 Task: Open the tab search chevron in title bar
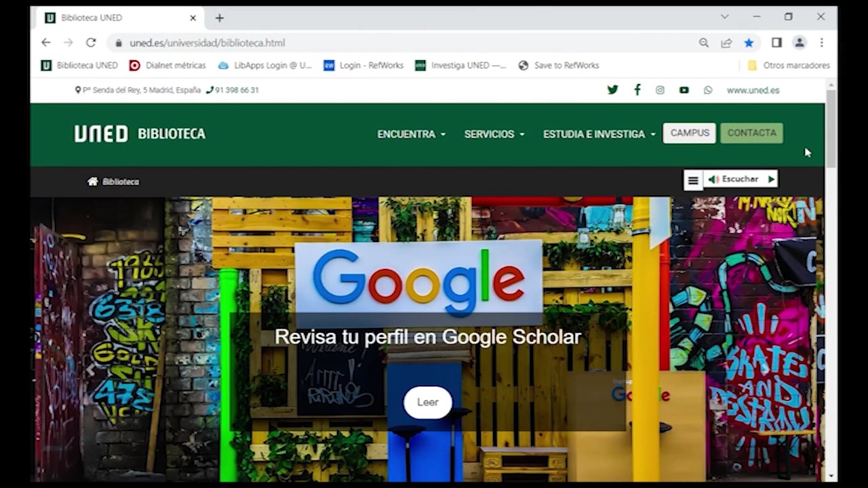coord(724,16)
